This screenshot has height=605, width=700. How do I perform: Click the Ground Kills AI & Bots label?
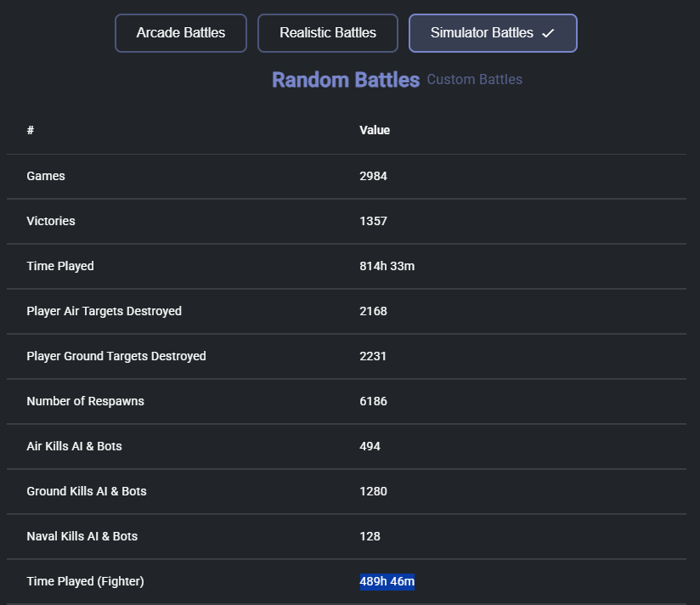[86, 491]
